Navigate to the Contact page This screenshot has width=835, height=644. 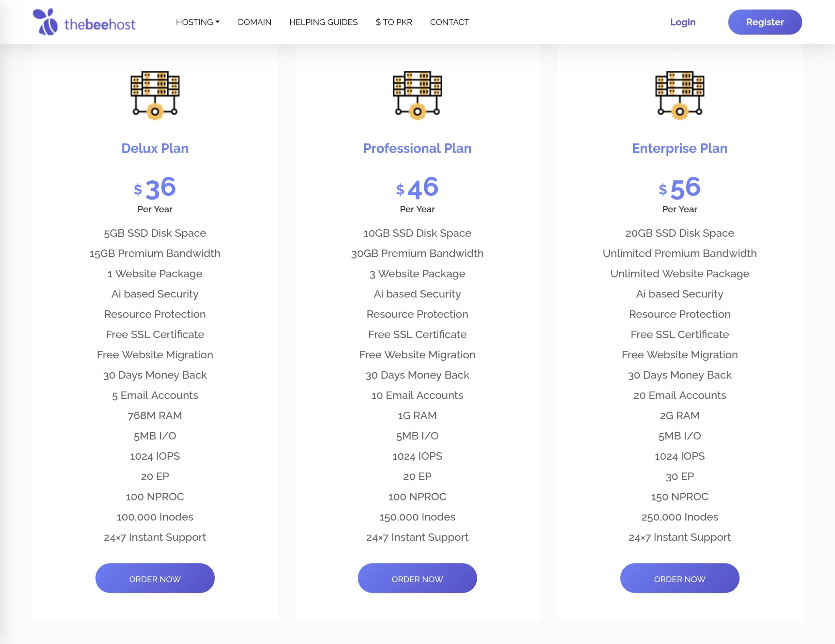click(x=449, y=22)
